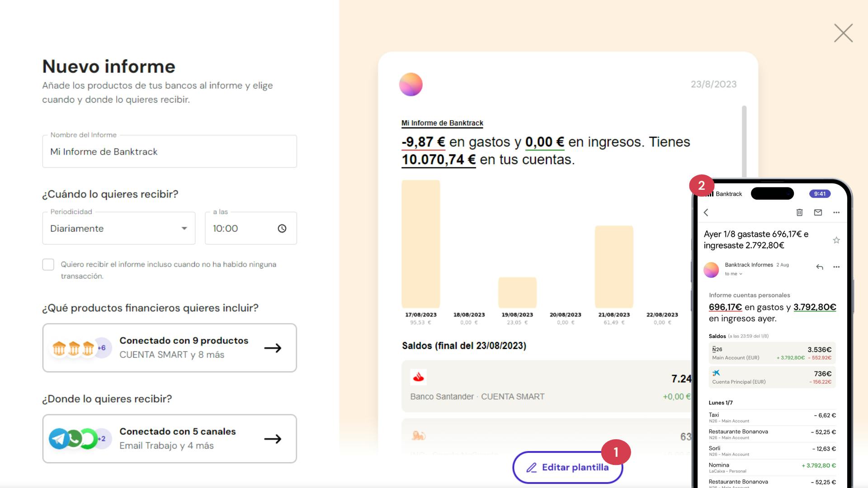Click the +2 channels badge
This screenshot has width=868, height=488.
pos(102,439)
